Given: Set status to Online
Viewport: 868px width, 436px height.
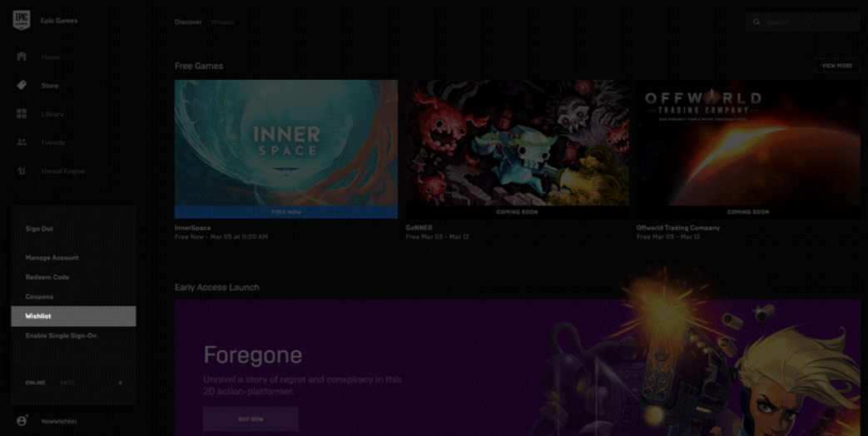Looking at the screenshot, I should [36, 382].
